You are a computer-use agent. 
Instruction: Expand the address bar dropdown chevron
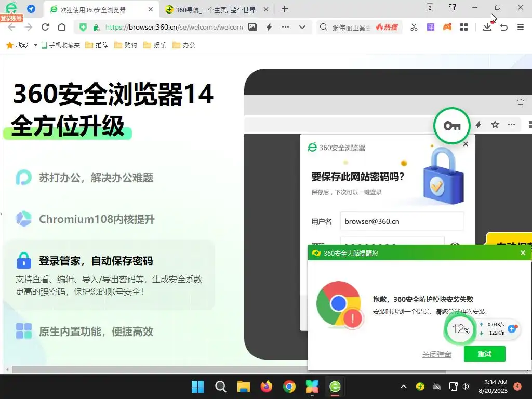click(x=302, y=27)
